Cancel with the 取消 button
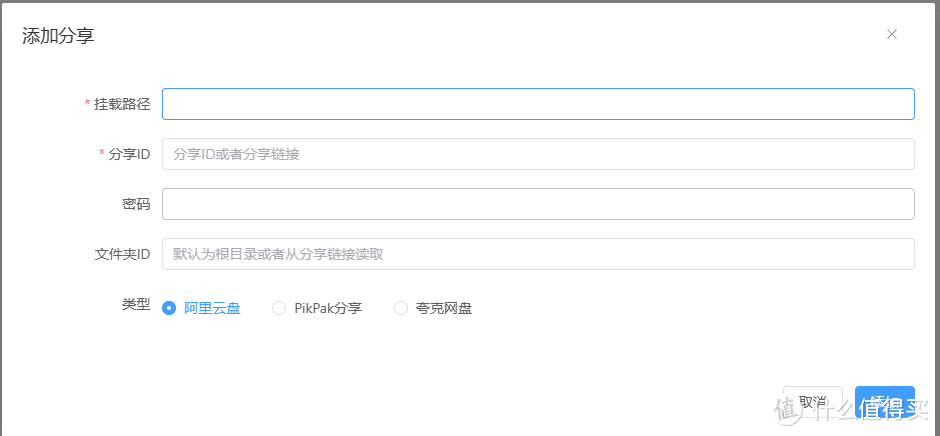The height and width of the screenshot is (436, 940). 813,401
